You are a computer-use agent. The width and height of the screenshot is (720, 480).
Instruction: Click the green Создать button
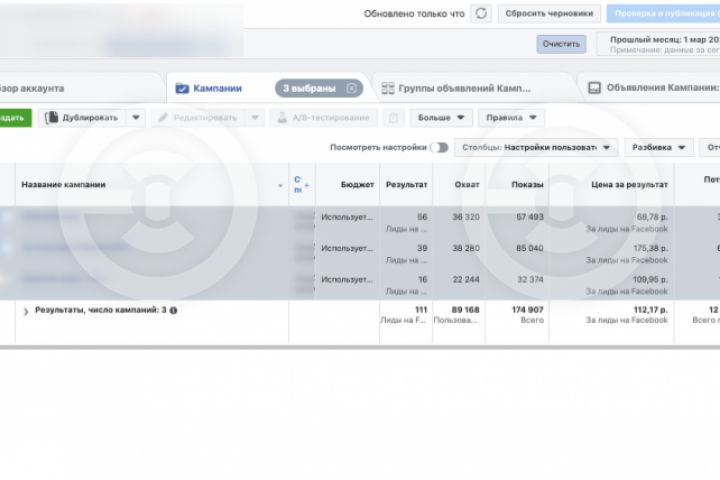coord(15,118)
